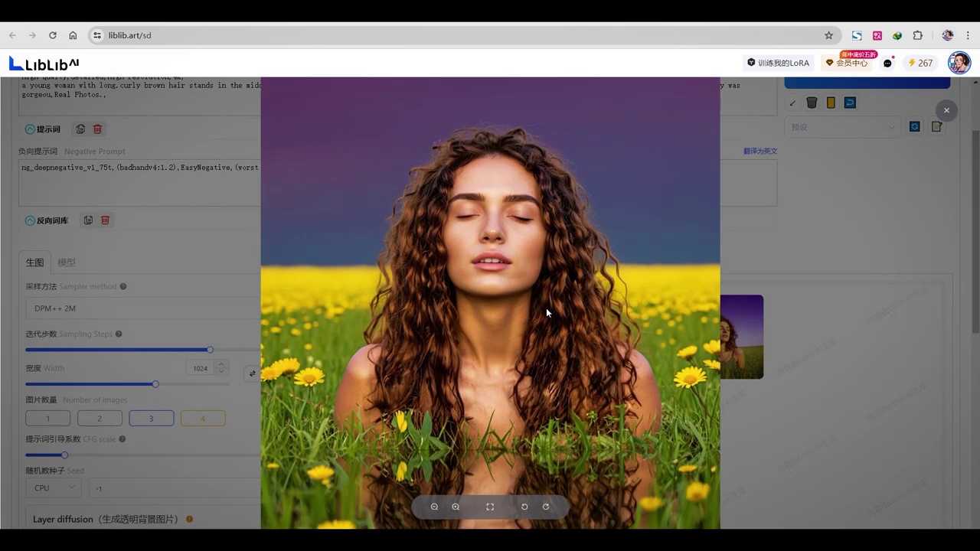Click the Width value field 1024

pyautogui.click(x=201, y=368)
